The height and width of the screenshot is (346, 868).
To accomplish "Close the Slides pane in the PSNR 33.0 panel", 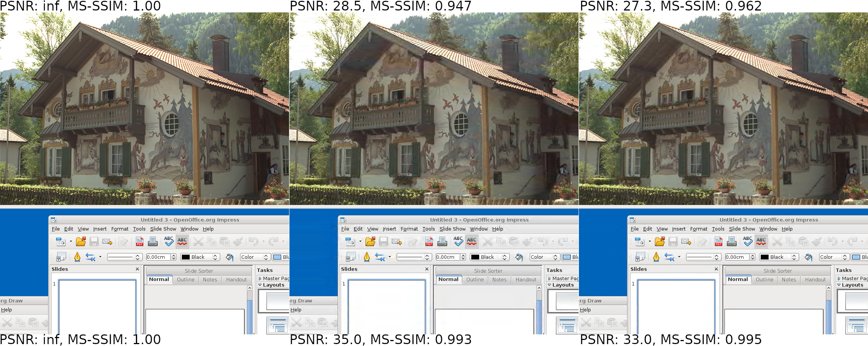I will (716, 269).
